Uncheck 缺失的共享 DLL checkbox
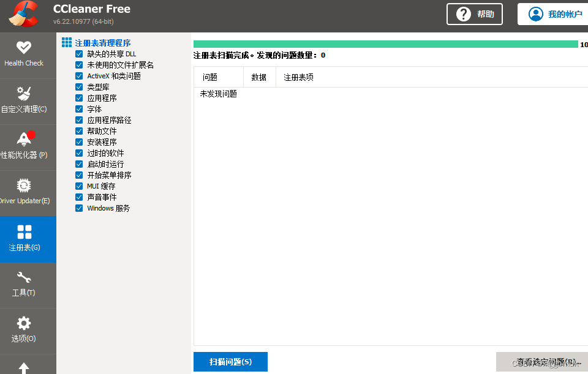Screen dimensions: 588x374 79,54
